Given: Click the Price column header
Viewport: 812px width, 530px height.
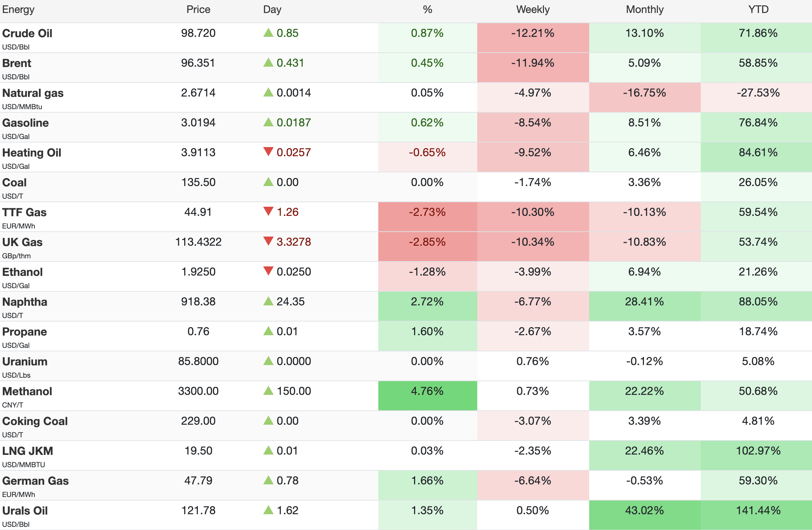Looking at the screenshot, I should [x=198, y=9].
